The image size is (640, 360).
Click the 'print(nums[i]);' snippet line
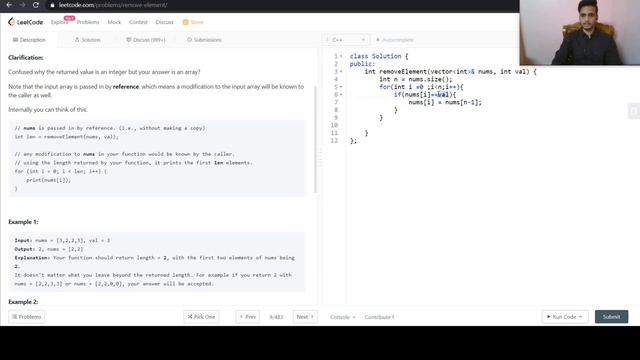[x=49, y=180]
